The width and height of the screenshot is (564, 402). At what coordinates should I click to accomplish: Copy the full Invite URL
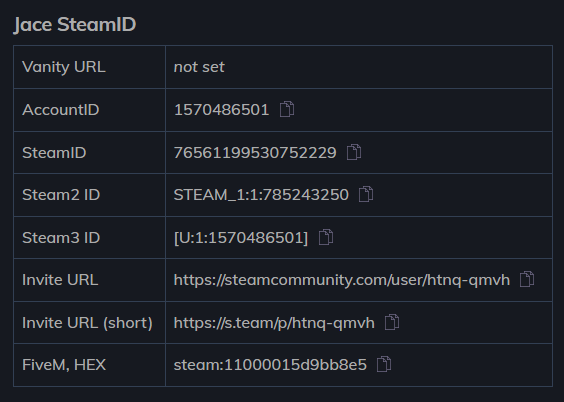pyautogui.click(x=527, y=279)
